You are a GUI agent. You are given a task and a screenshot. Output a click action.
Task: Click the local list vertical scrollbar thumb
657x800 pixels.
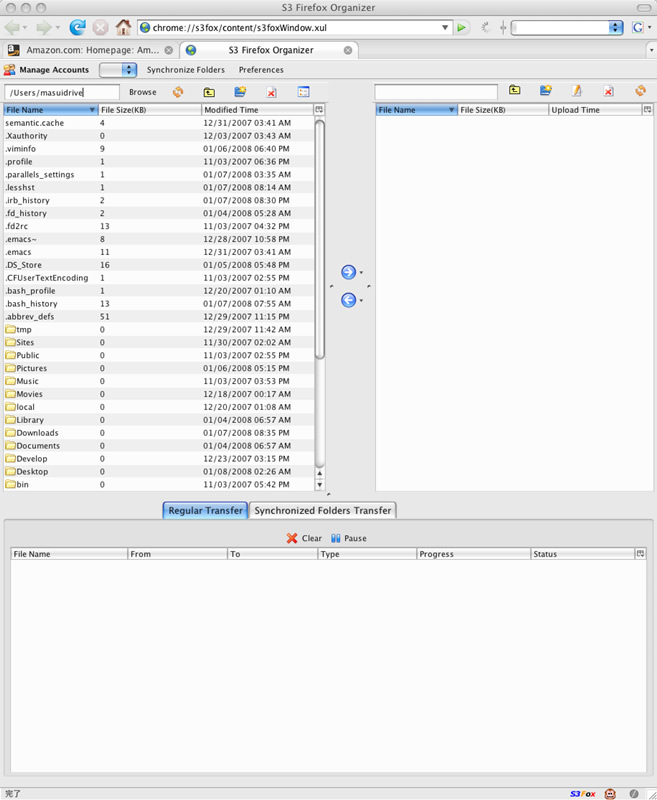point(320,240)
